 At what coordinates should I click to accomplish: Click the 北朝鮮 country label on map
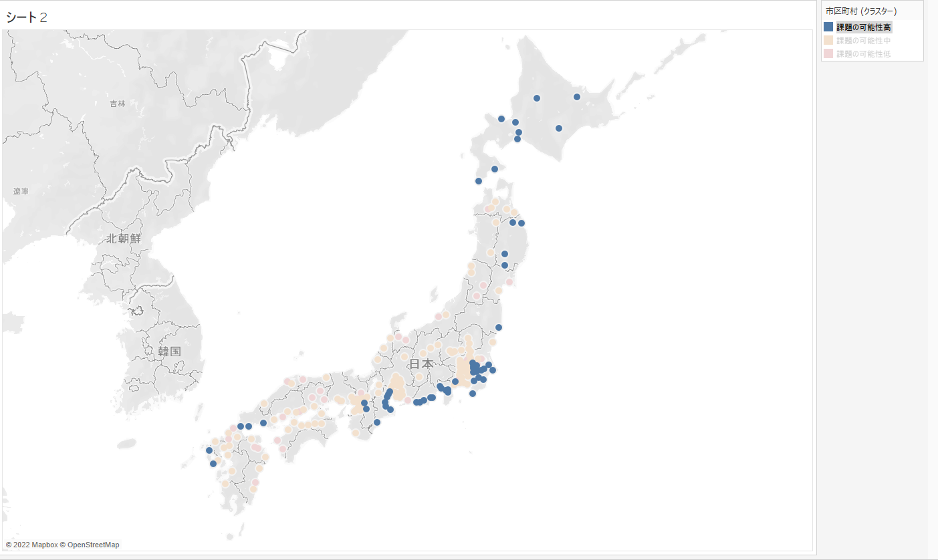click(x=123, y=239)
